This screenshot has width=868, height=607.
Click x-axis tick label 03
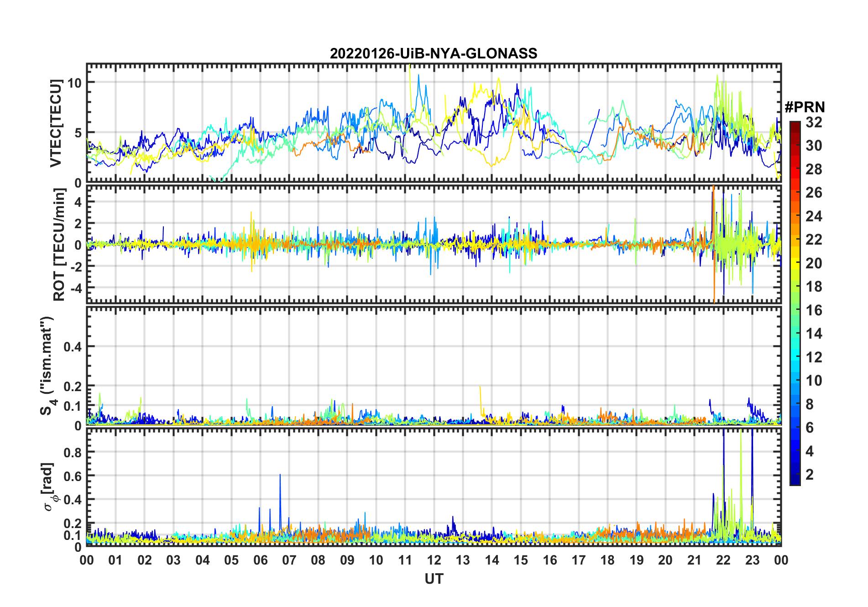[174, 560]
